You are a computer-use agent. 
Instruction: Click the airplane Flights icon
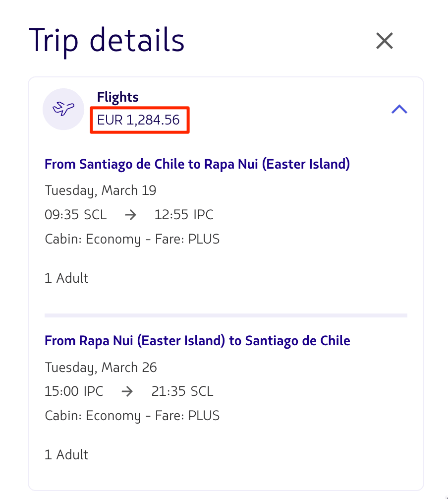click(x=63, y=109)
